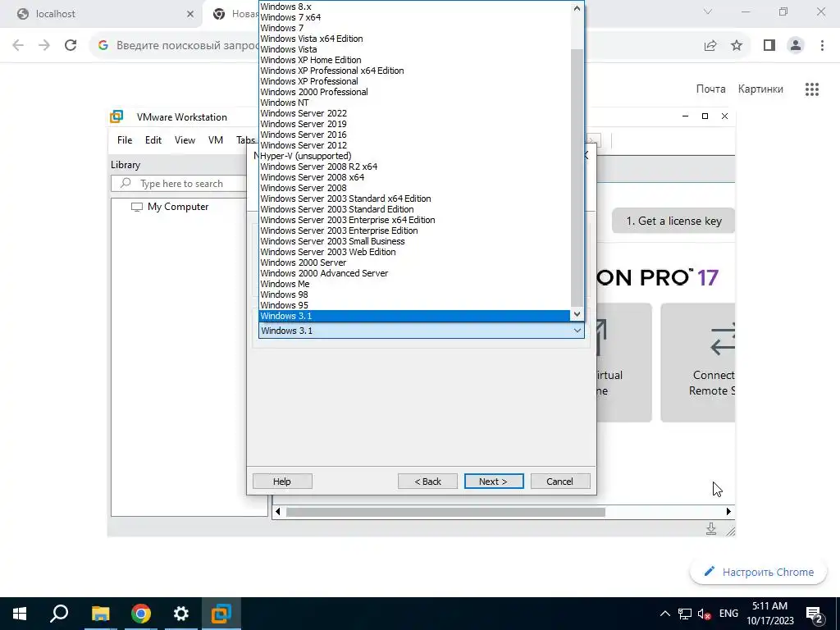Toggle the Chrome side panel icon
Screen dimensions: 840x630
[x=769, y=46]
